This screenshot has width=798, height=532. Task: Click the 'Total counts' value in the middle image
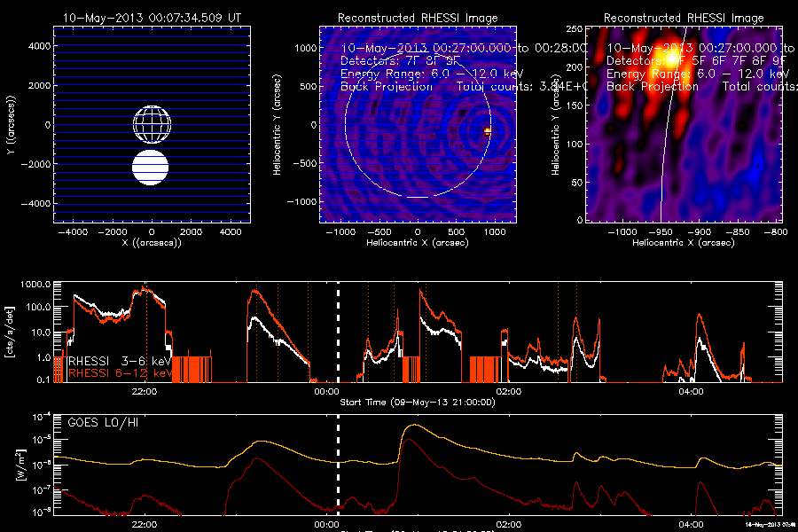pyautogui.click(x=521, y=87)
